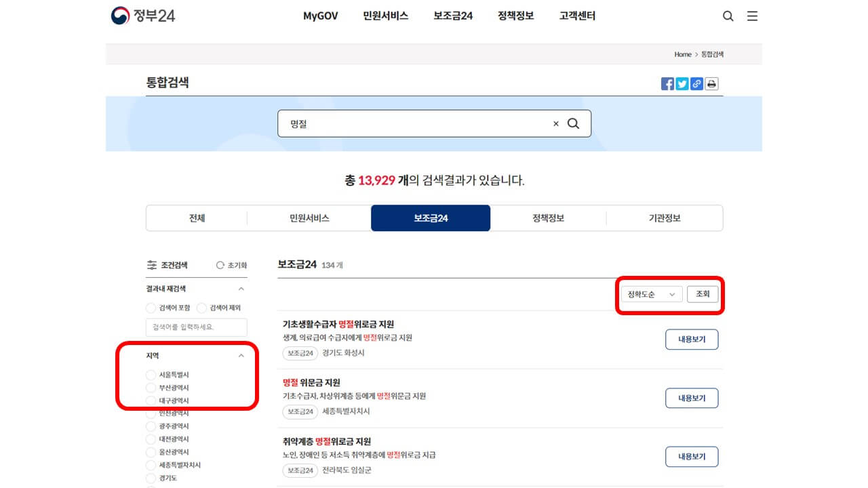Select 서울특별시 in the 지역 filter

[150, 374]
